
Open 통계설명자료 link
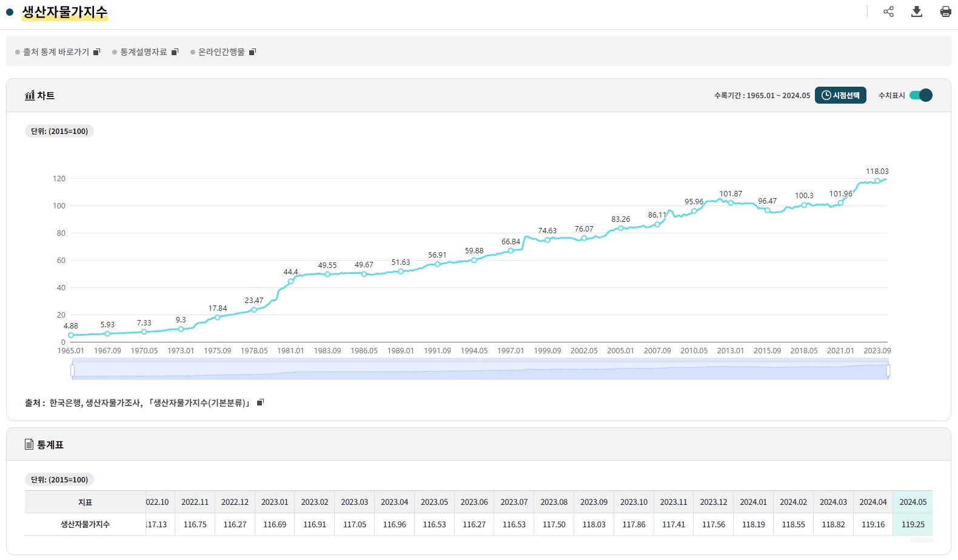pyautogui.click(x=143, y=52)
